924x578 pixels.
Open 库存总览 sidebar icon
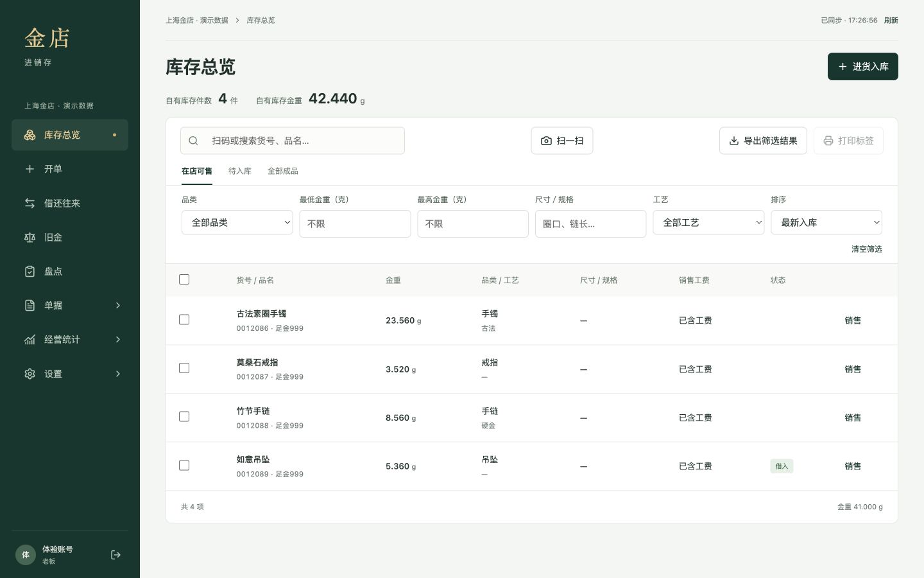click(30, 135)
